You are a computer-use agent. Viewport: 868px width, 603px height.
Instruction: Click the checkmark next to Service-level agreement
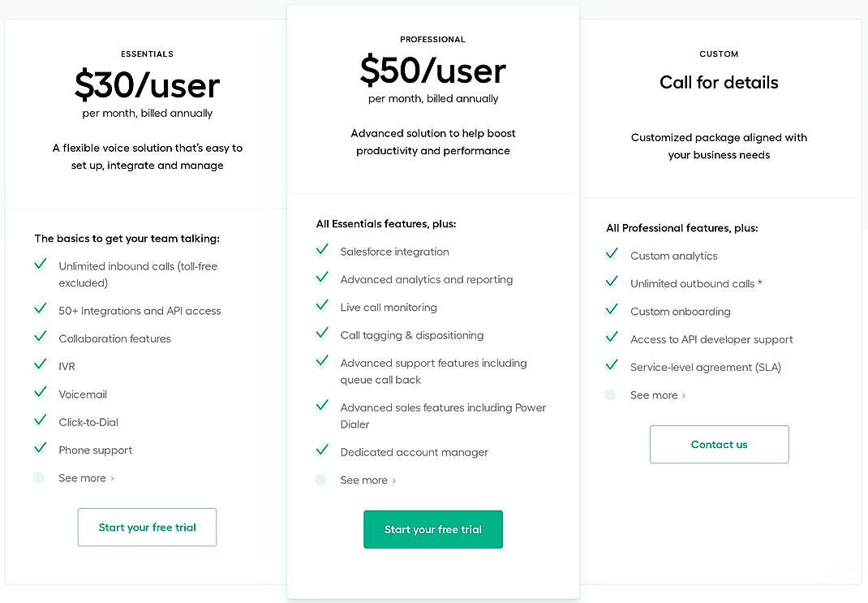[x=612, y=366]
